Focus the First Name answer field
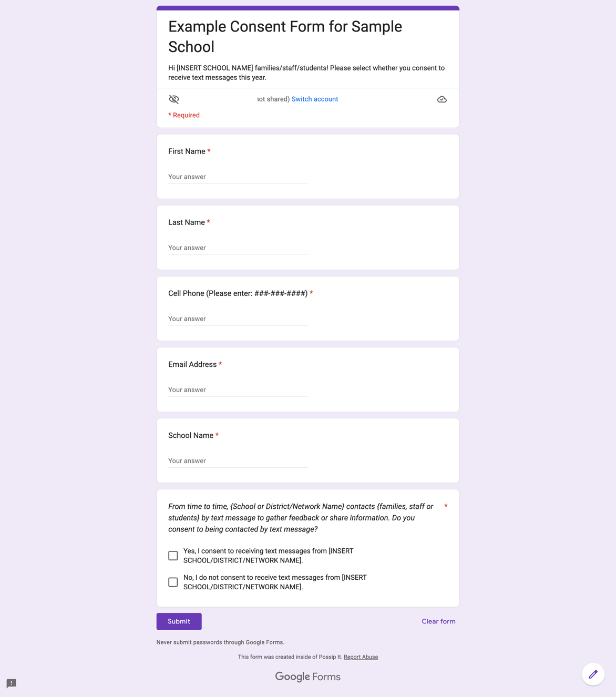This screenshot has width=616, height=697. click(238, 177)
